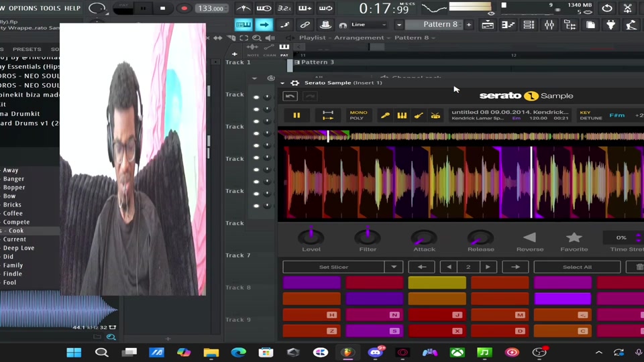
Task: Click the Select All button
Action: 577,267
